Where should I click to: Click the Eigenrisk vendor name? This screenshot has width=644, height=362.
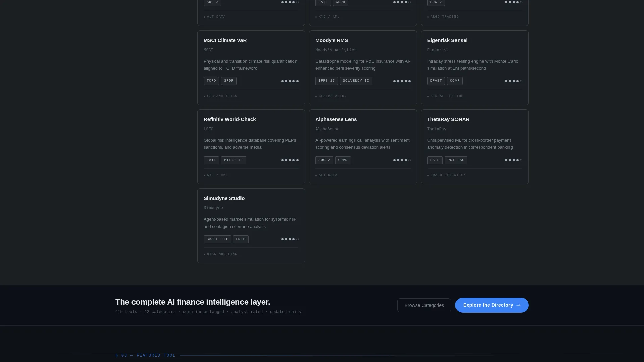[438, 50]
